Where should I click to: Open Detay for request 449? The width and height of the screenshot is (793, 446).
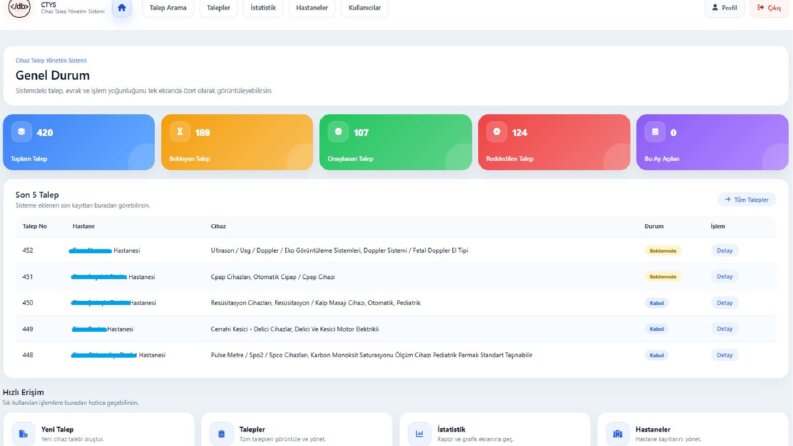724,329
